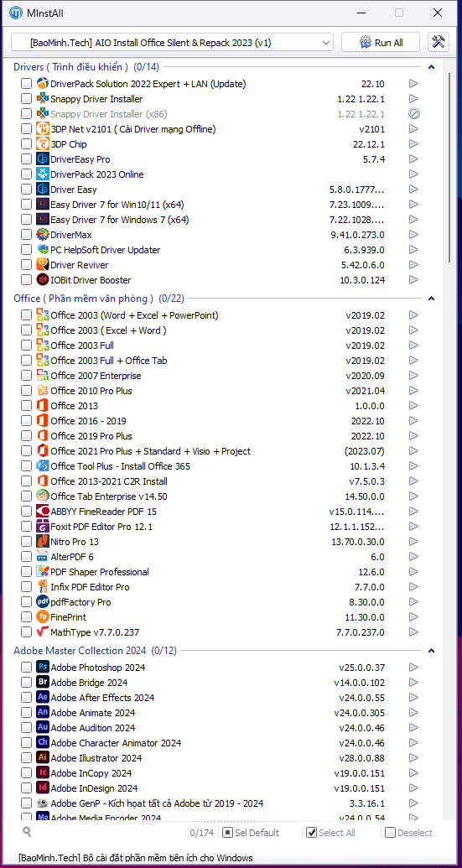Select the Adobe Character Animator 2024 row
The image size is (462, 868).
(x=116, y=743)
